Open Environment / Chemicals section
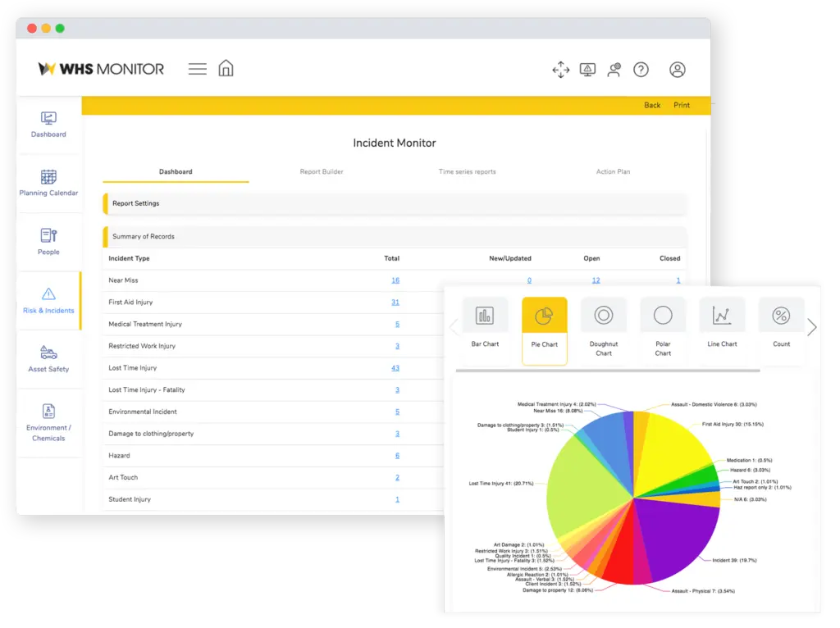 [x=48, y=421]
